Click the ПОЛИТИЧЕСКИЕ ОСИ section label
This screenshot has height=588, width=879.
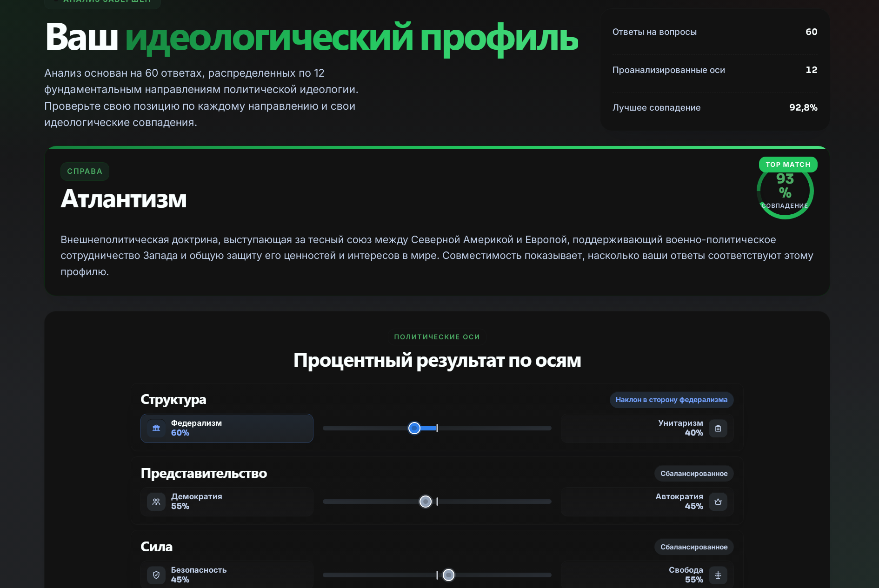(x=437, y=337)
